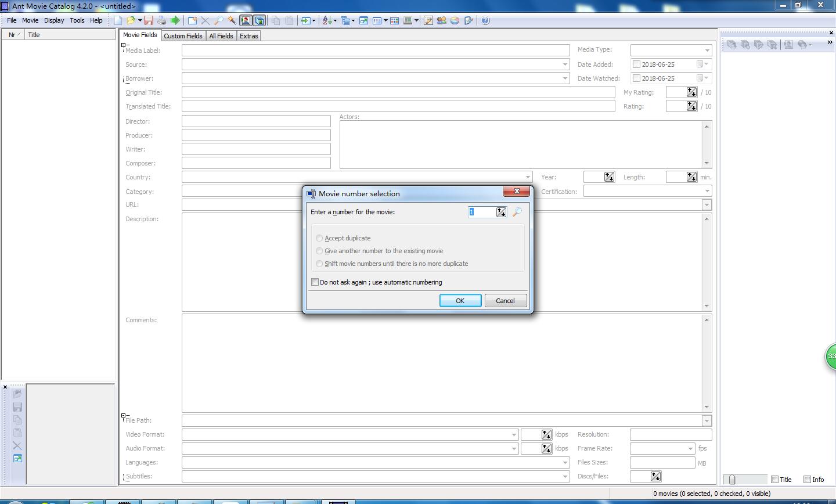
Task: Switch to the Extras tab
Action: [x=249, y=36]
